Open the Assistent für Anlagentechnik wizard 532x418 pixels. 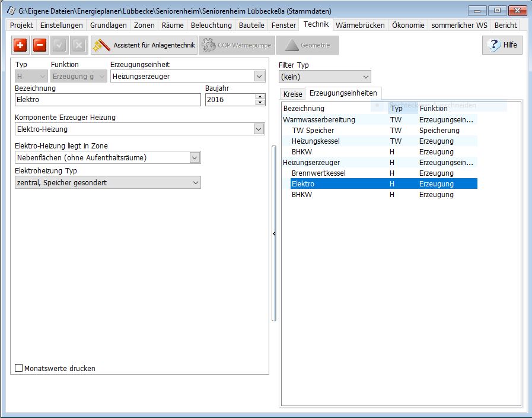click(144, 45)
